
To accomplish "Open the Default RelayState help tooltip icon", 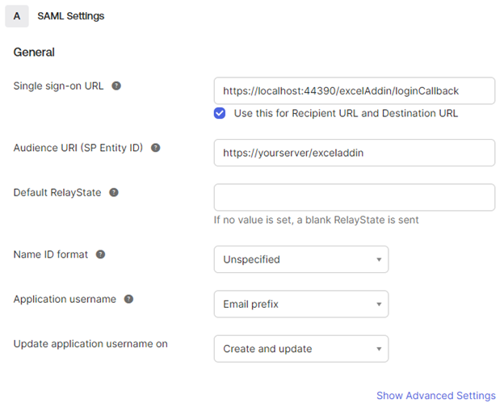I will (114, 192).
